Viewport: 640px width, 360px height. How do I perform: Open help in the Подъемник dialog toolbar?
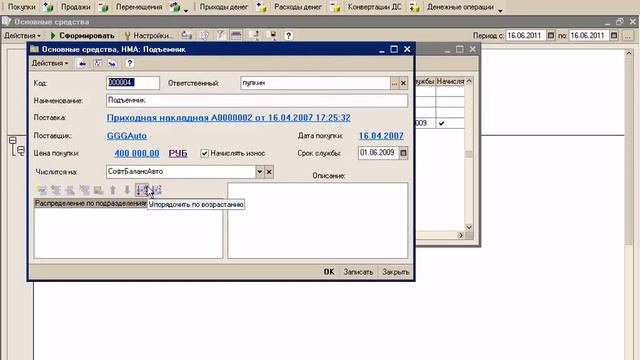pos(129,63)
